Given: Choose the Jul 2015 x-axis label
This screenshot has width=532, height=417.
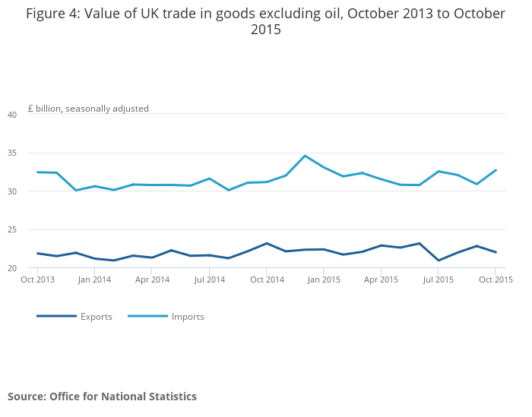Looking at the screenshot, I should 439,280.
